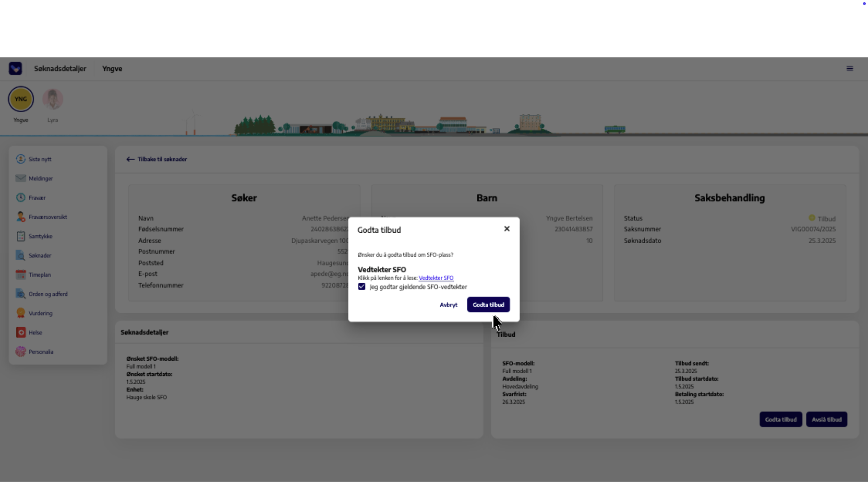Viewport: 868px width, 488px height.
Task: Open the hamburger menu top right
Action: point(849,69)
